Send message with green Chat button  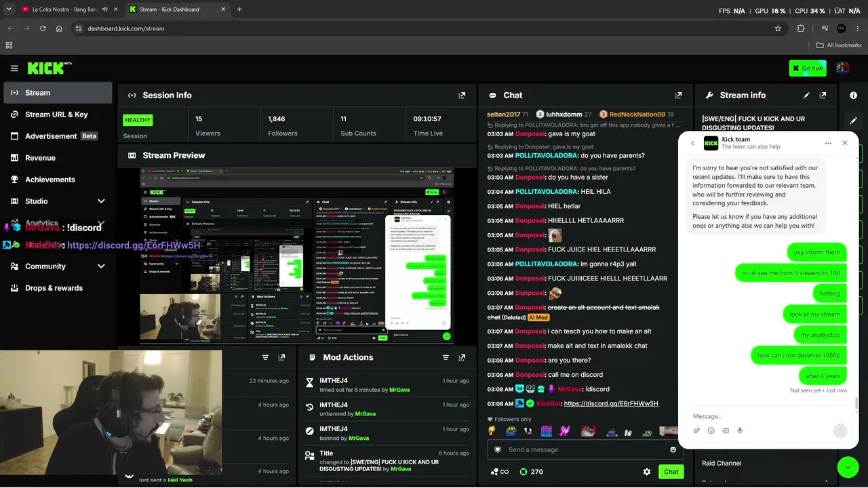tap(671, 472)
